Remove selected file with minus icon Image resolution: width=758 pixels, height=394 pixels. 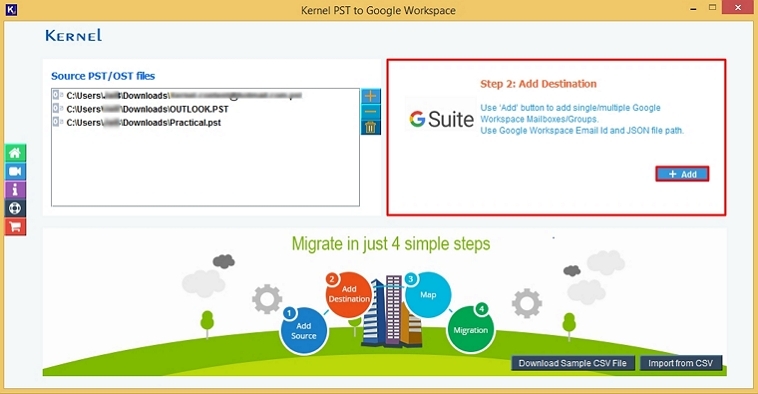click(x=371, y=112)
